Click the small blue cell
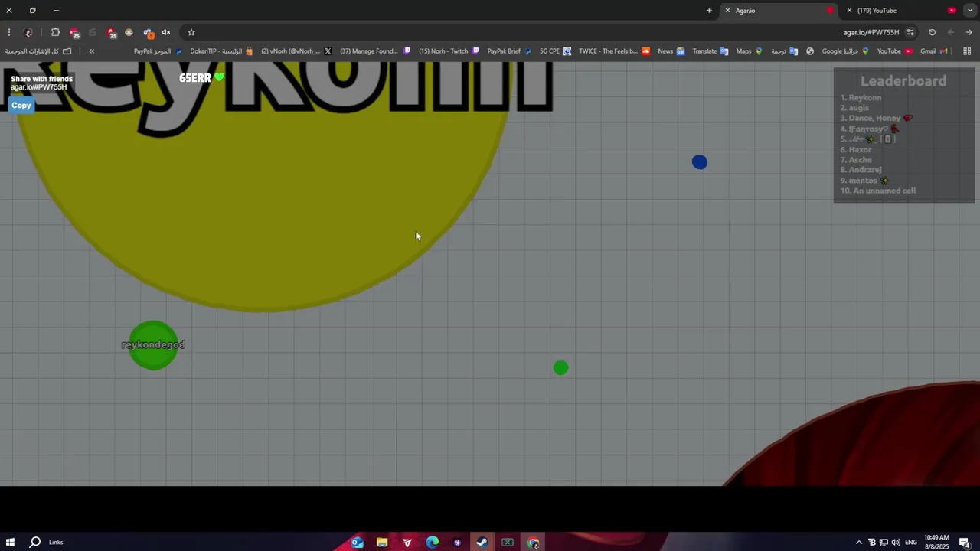The image size is (980, 551). click(700, 162)
